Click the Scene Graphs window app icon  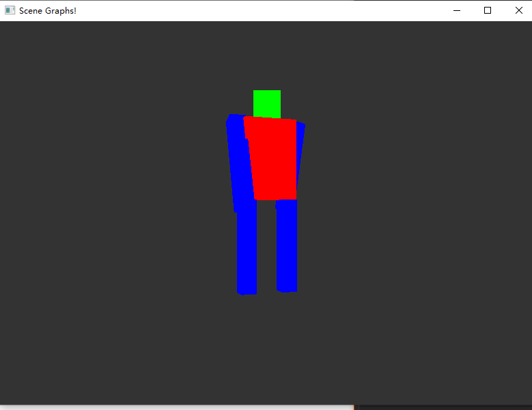point(10,10)
